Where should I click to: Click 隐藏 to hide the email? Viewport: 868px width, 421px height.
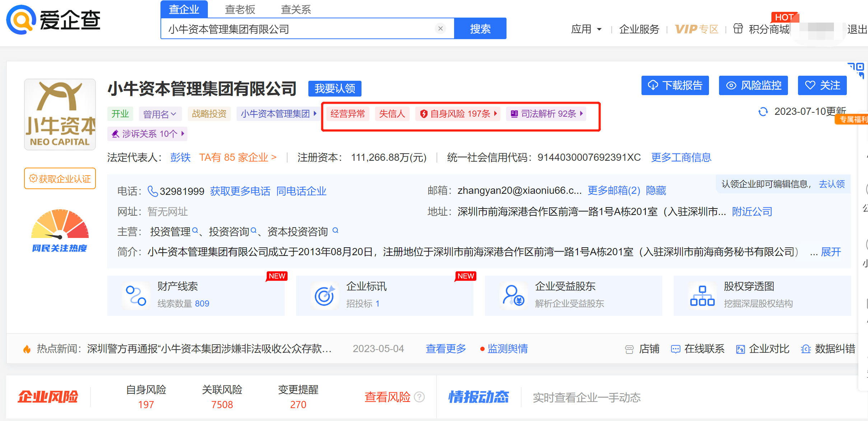tap(656, 190)
